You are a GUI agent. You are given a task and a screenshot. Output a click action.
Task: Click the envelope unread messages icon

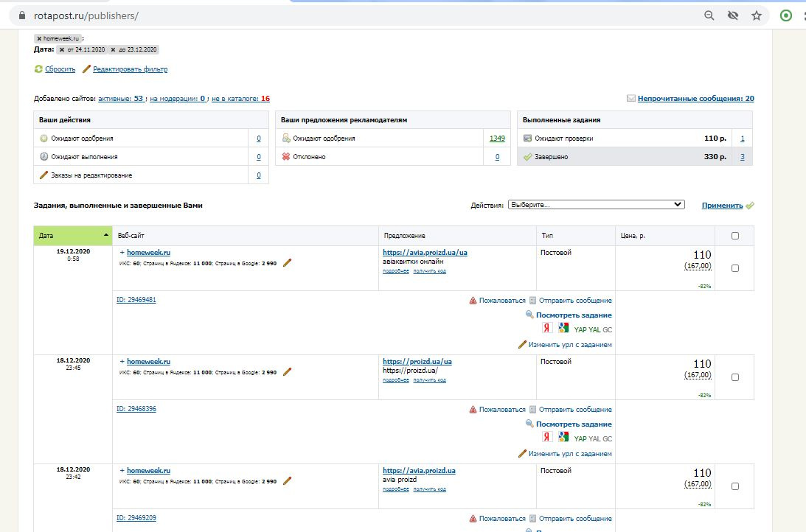[630, 98]
